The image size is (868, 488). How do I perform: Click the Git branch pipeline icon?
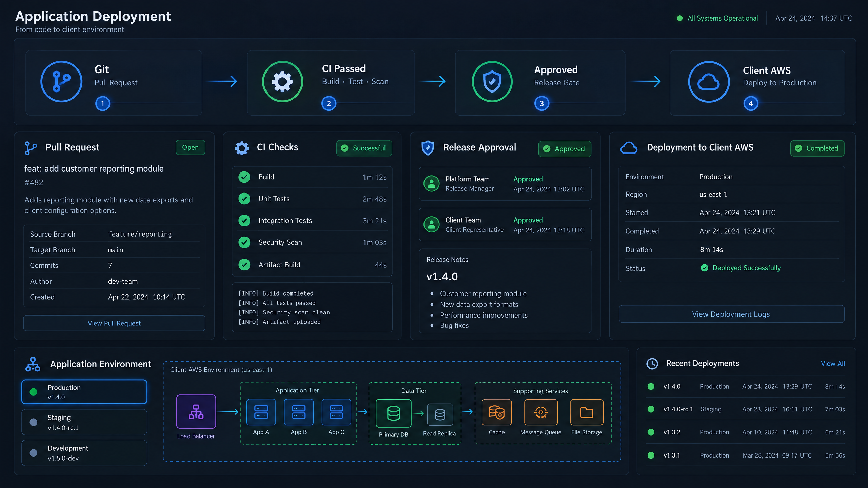pyautogui.click(x=61, y=82)
